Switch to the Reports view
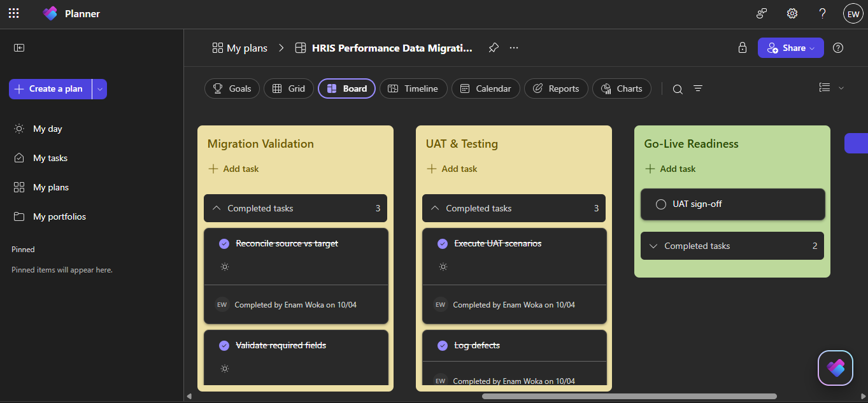This screenshot has width=868, height=403. [556, 88]
